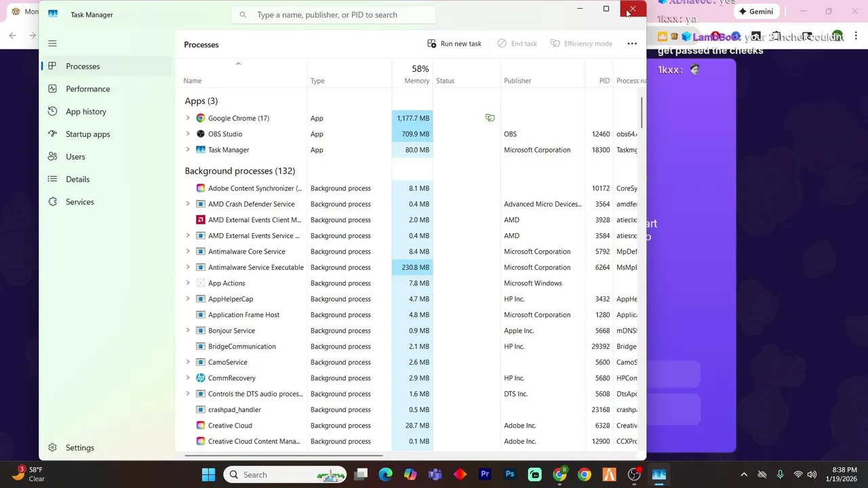Expand the App Actions row

click(x=188, y=283)
